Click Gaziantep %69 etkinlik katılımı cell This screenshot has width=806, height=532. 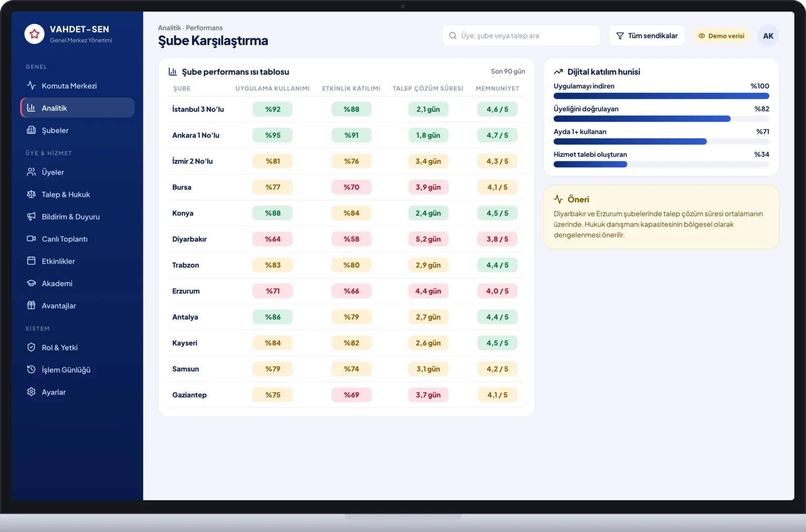(x=352, y=395)
